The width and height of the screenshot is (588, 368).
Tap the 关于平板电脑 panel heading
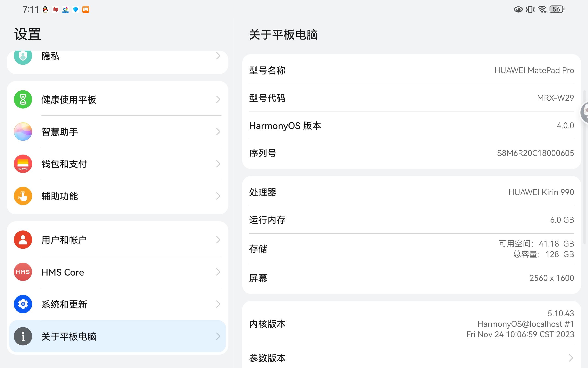tap(283, 34)
